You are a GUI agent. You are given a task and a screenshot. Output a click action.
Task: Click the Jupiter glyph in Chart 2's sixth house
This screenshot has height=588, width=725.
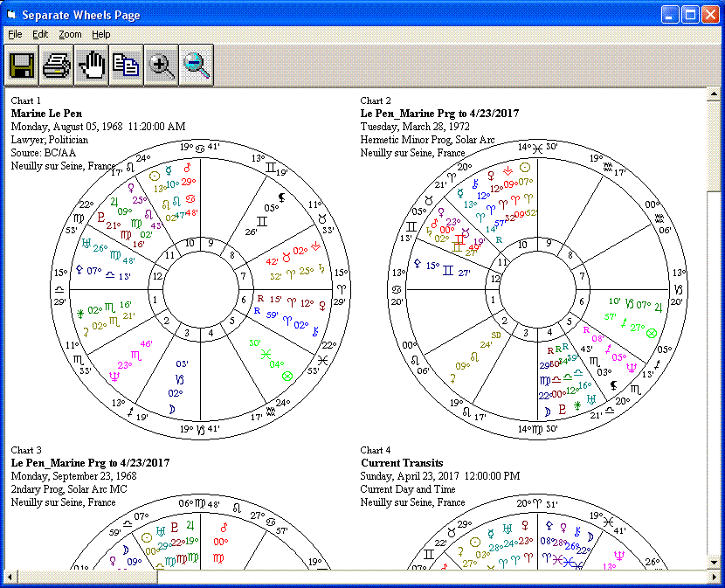click(659, 308)
